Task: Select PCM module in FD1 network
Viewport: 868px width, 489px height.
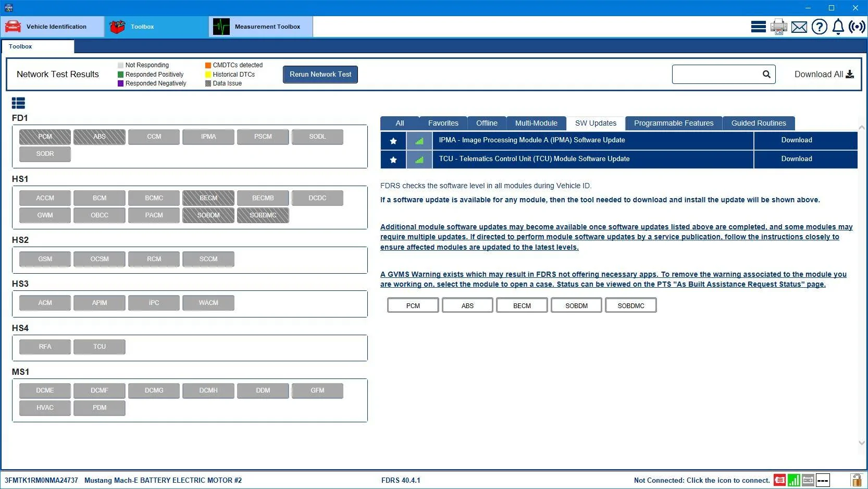Action: click(x=45, y=137)
